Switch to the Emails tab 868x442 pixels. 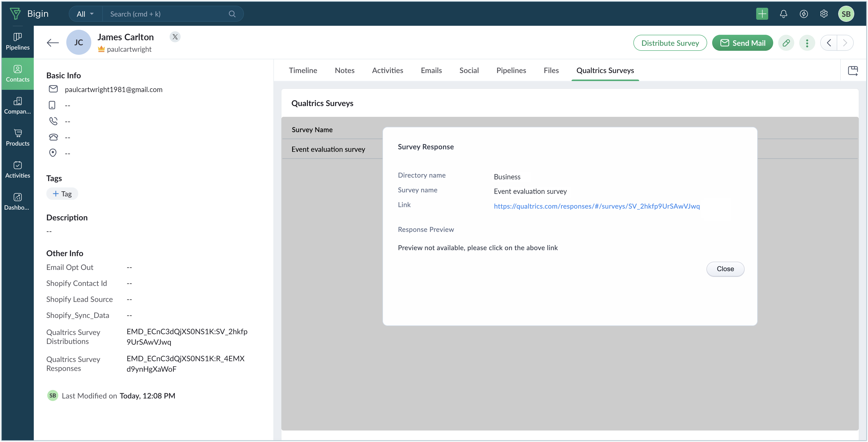point(431,70)
